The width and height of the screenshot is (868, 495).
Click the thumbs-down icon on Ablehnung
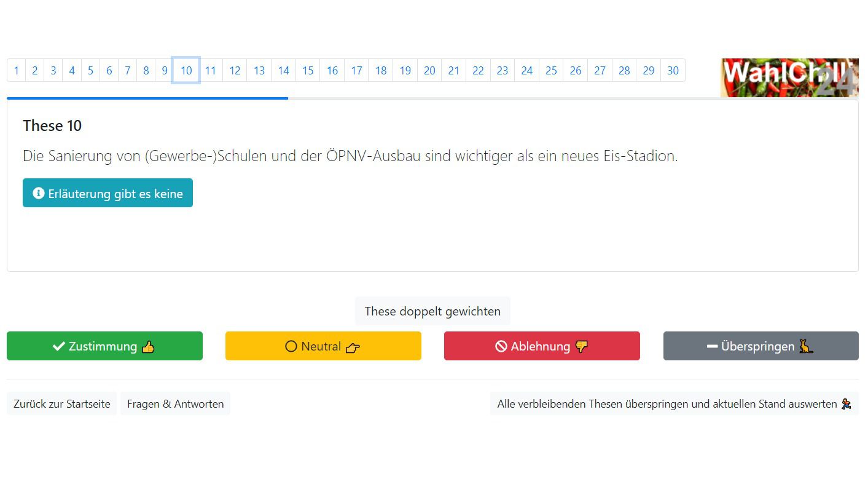pyautogui.click(x=581, y=347)
